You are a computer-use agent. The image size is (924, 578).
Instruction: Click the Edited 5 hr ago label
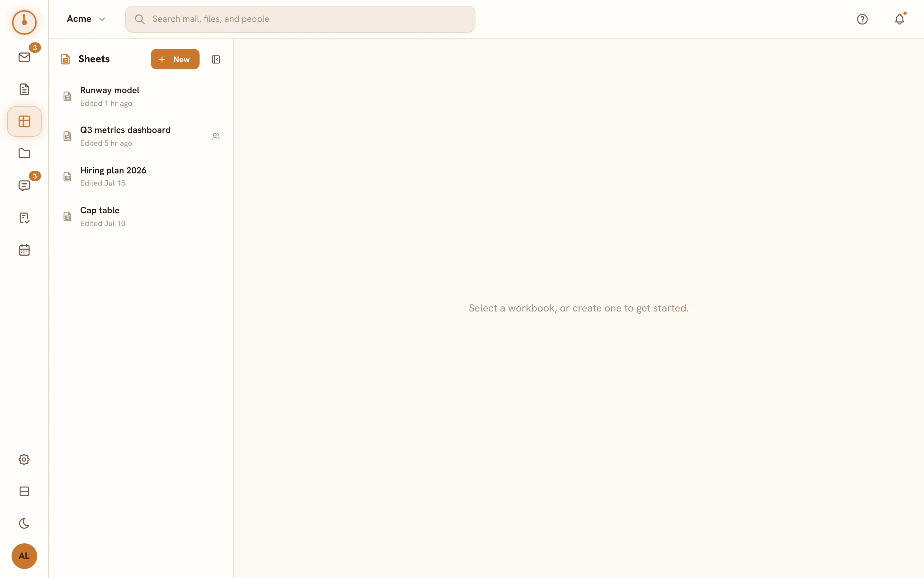[x=106, y=143]
